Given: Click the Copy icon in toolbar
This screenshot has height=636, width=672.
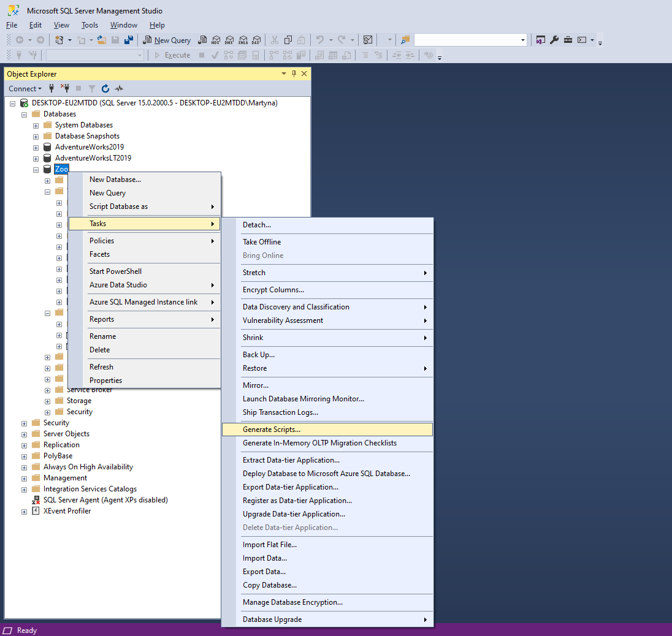Looking at the screenshot, I should (288, 40).
